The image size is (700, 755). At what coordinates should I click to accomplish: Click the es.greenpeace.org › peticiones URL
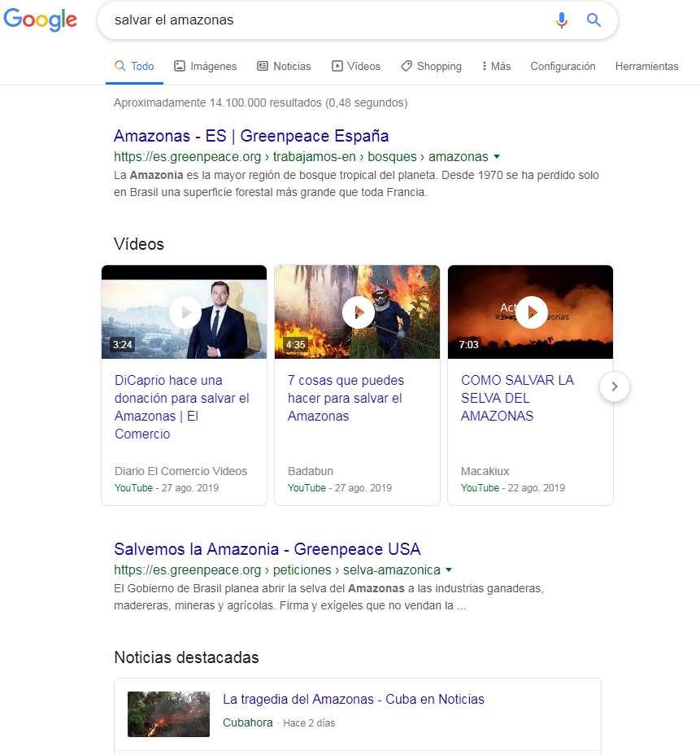click(277, 570)
